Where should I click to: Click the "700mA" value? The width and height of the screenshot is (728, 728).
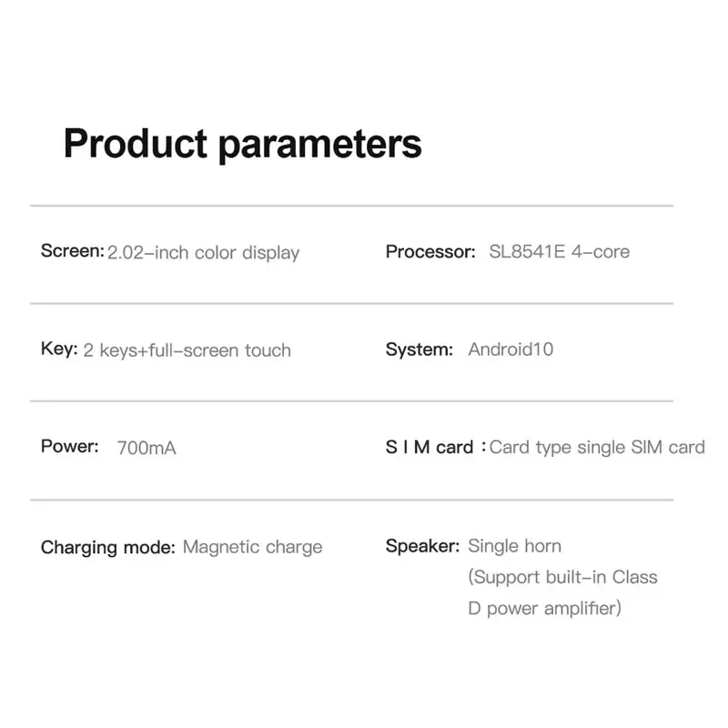[x=147, y=448]
